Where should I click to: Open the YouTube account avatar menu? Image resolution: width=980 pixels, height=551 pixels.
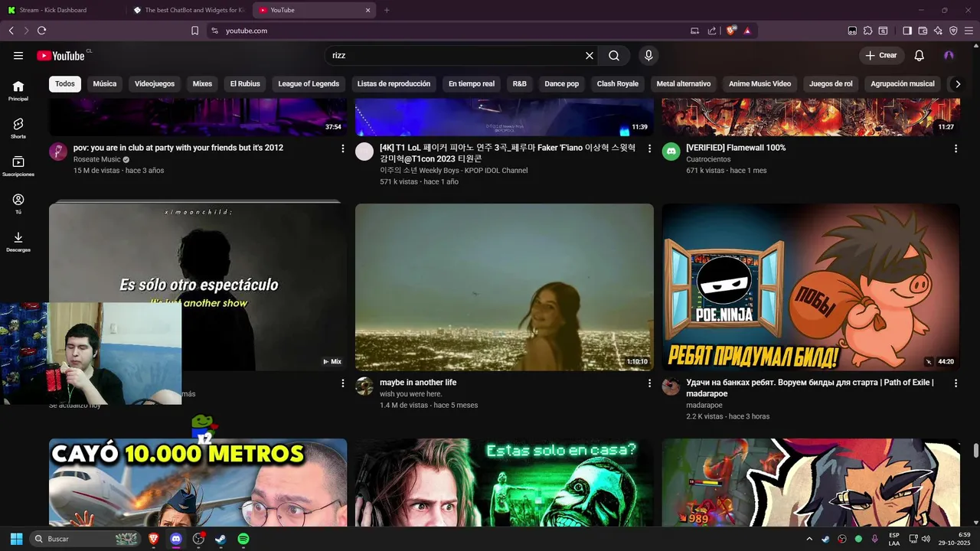(x=949, y=56)
